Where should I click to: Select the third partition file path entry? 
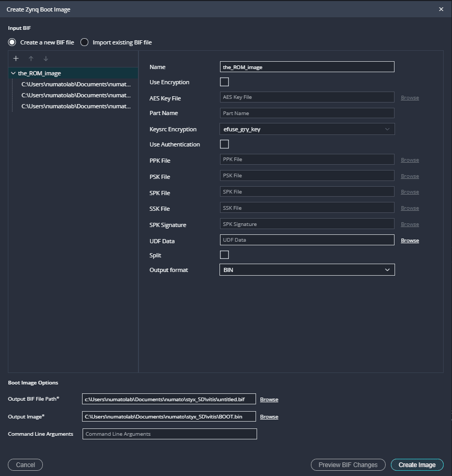pos(76,106)
